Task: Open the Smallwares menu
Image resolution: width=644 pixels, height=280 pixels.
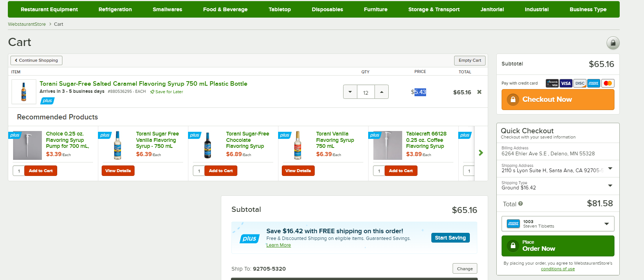Action: (x=167, y=9)
